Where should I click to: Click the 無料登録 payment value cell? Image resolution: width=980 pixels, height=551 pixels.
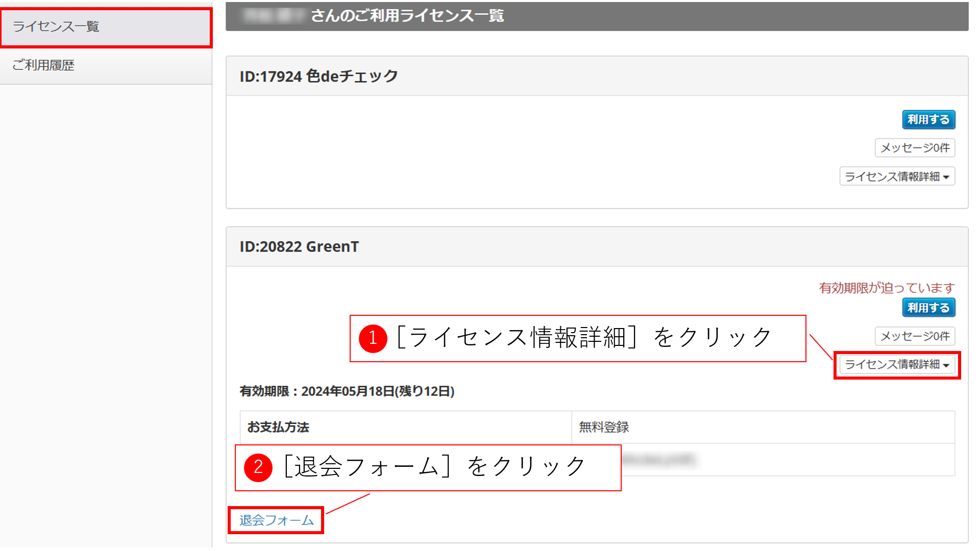click(604, 428)
